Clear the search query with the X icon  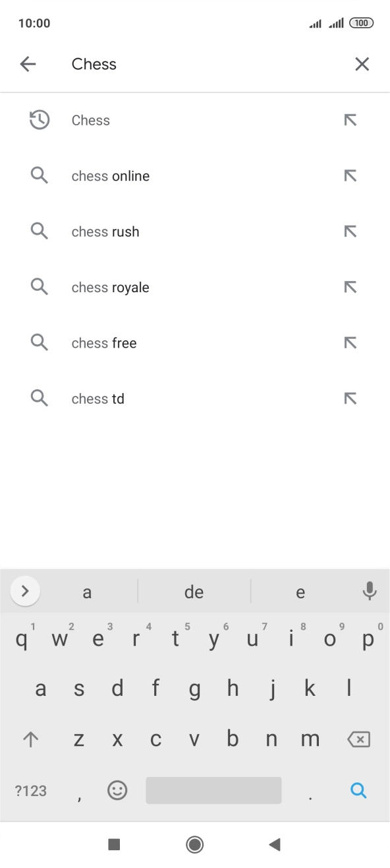(362, 63)
